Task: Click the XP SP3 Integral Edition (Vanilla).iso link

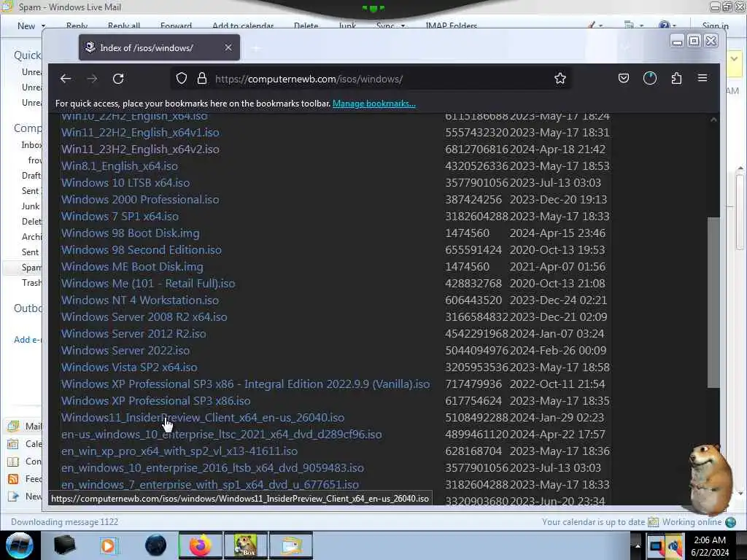Action: 245,384
